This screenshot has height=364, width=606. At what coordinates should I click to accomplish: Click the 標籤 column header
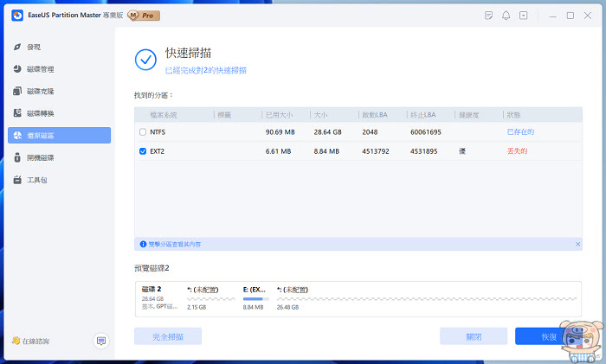click(x=224, y=115)
